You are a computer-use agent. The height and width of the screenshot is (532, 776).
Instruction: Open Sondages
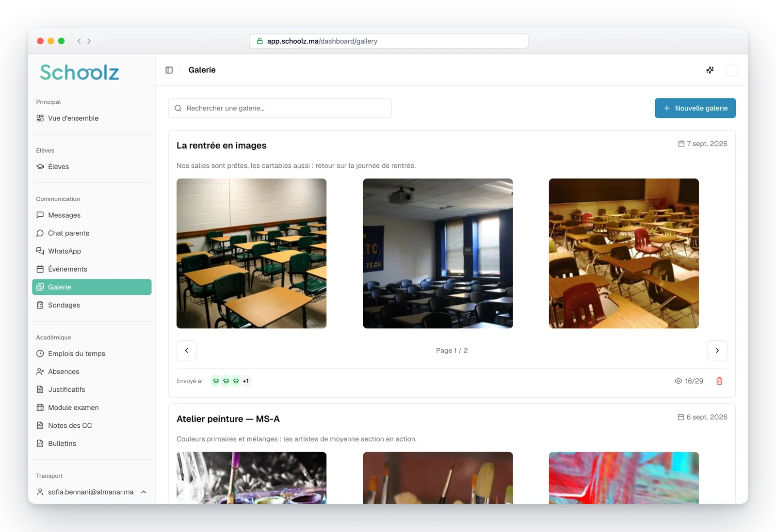click(92, 305)
